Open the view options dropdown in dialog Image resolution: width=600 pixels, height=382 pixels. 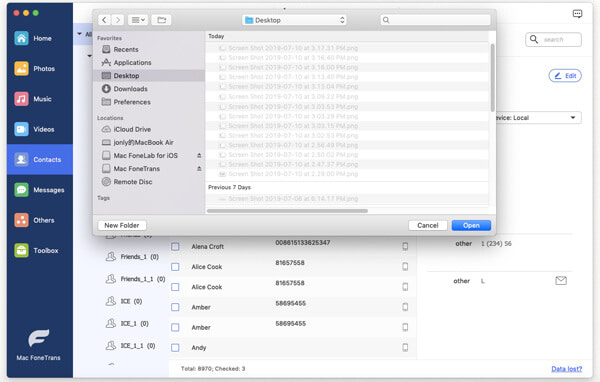point(138,20)
